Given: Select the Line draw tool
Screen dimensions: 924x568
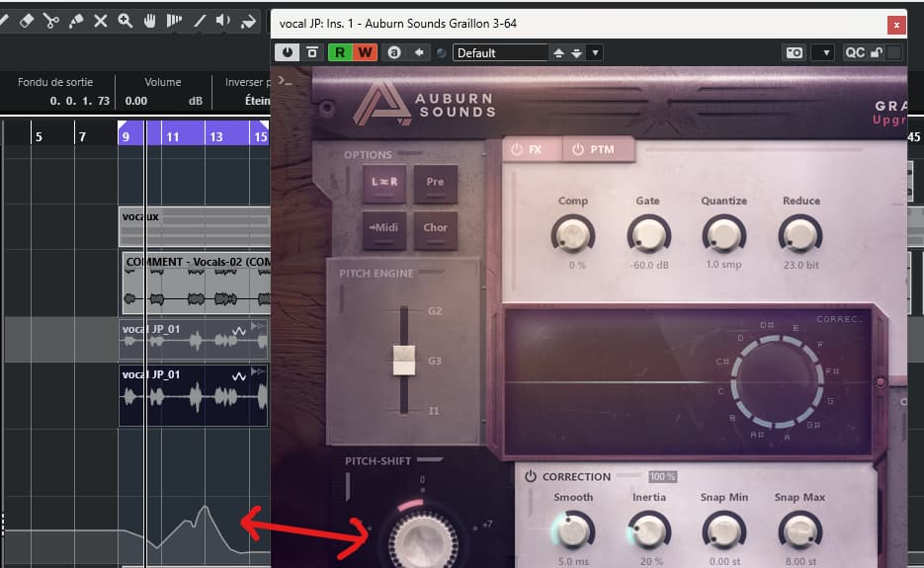Looking at the screenshot, I should point(200,21).
